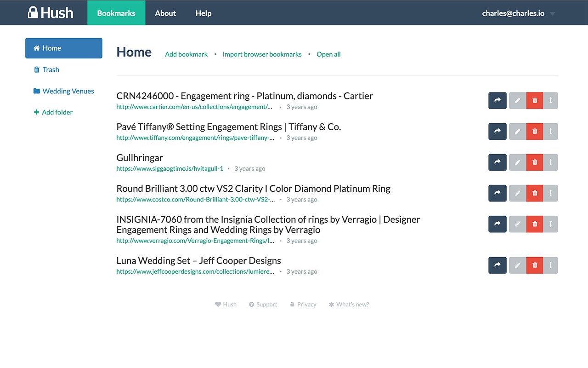Open the Pavé Tiffany Setting title link
This screenshot has width=588, height=368.
[229, 126]
